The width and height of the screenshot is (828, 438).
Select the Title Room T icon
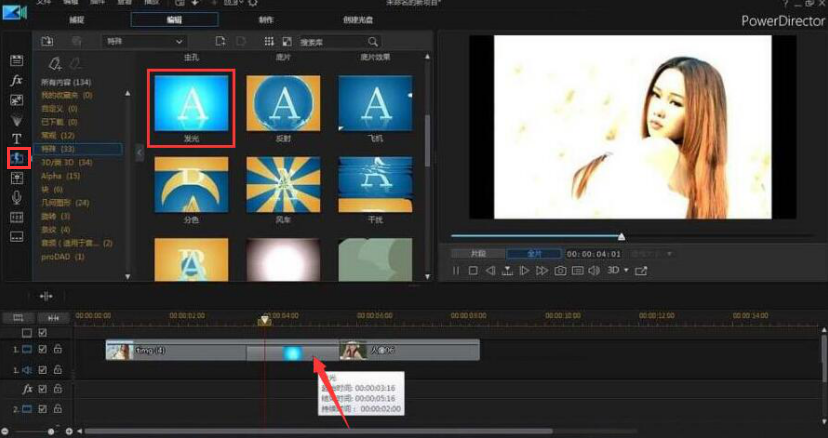[x=17, y=139]
